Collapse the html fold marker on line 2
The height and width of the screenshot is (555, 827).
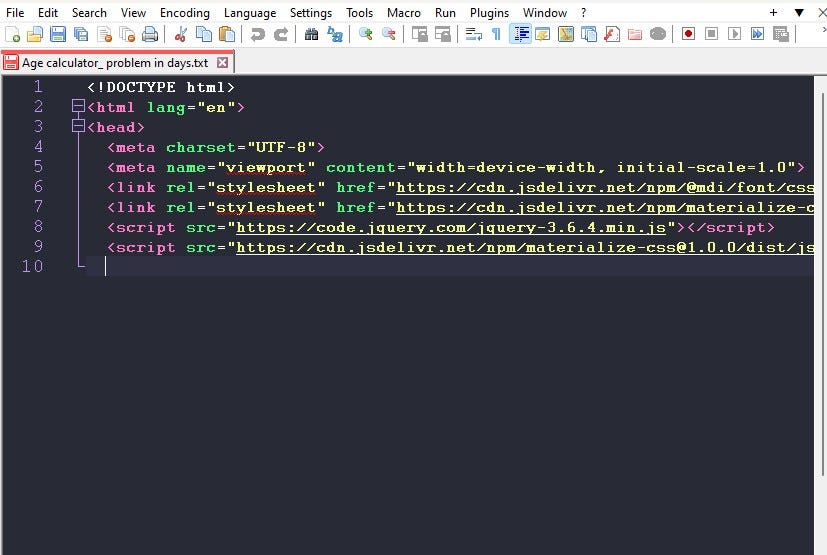pos(78,107)
